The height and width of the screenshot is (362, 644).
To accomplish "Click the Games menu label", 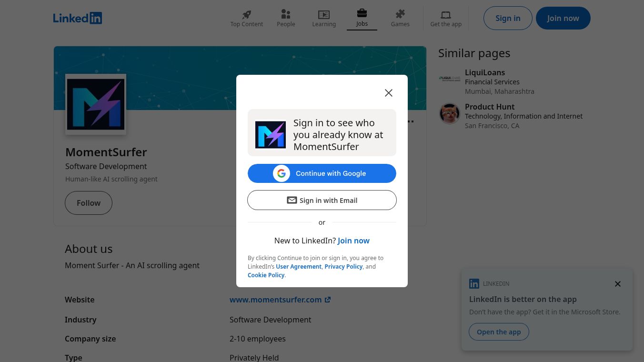I will [400, 24].
